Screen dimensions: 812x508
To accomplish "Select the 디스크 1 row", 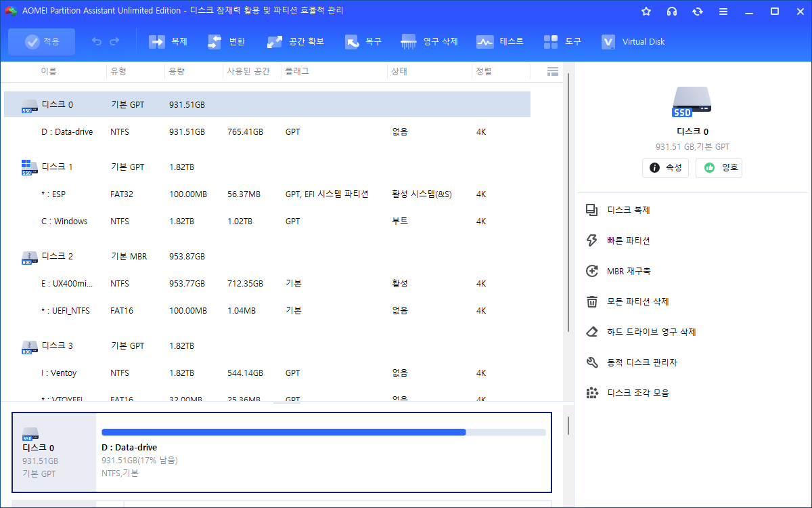I will tap(267, 167).
